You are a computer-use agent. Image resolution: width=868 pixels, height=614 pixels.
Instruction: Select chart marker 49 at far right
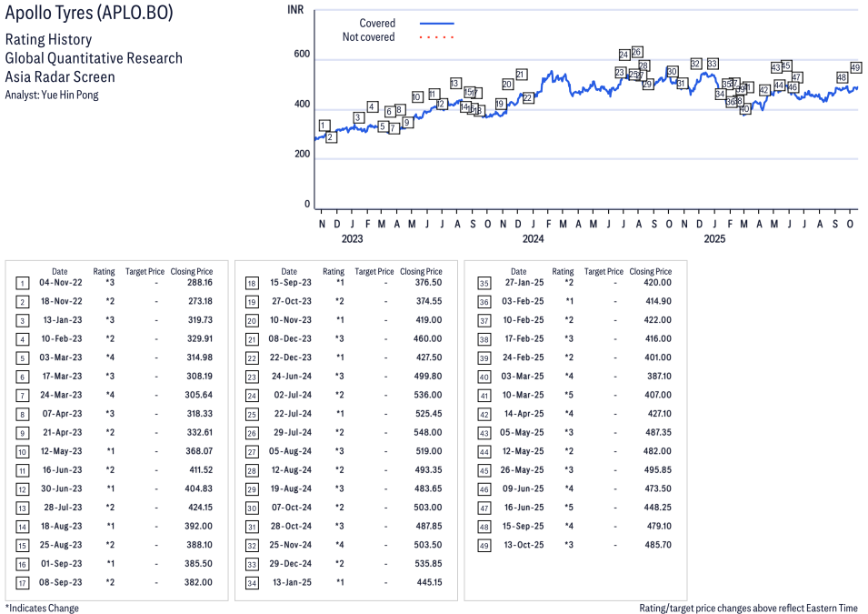tap(855, 67)
